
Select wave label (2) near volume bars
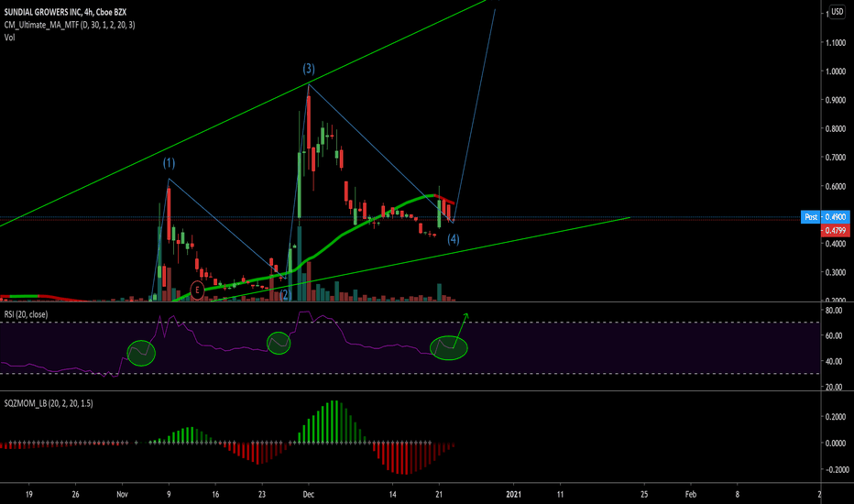(286, 295)
